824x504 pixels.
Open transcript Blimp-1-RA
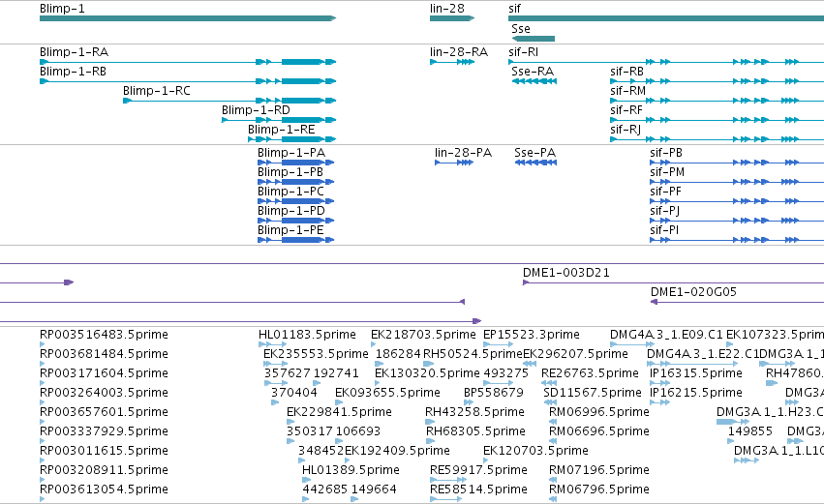(x=75, y=52)
